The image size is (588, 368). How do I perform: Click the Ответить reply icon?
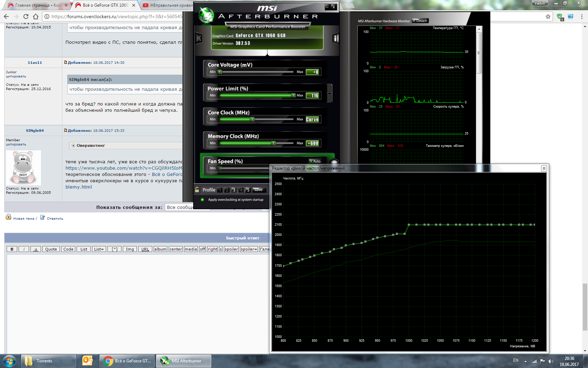[42, 217]
